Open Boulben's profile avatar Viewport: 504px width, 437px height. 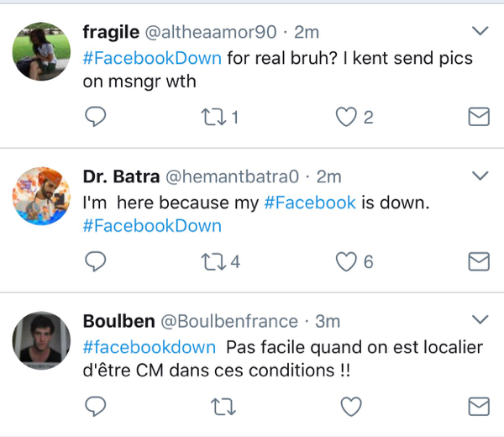coord(40,339)
